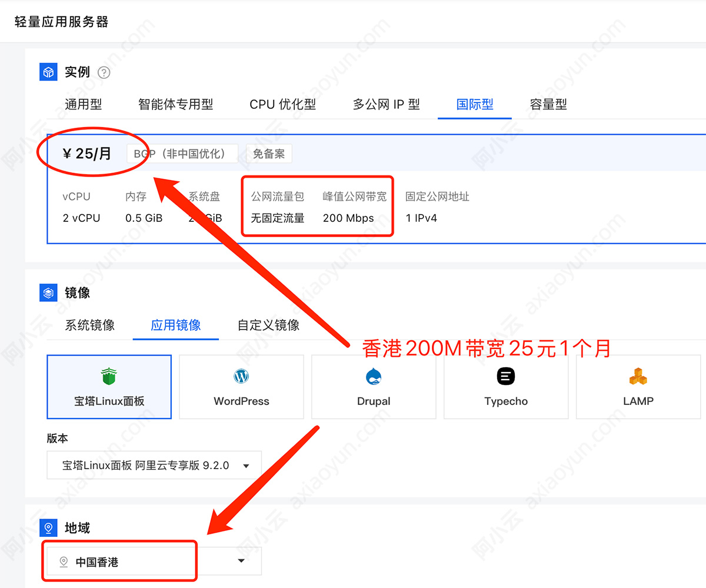Expand the 中国香港 region dropdown arrow
Image resolution: width=706 pixels, height=588 pixels.
pyautogui.click(x=241, y=561)
